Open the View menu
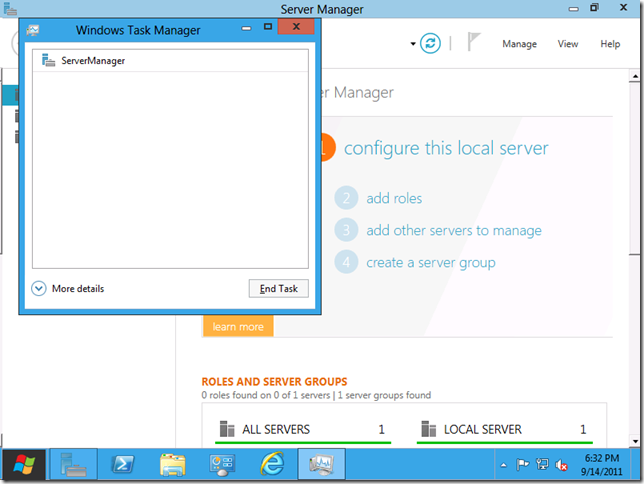Viewport: 644px width, 484px height. tap(568, 44)
